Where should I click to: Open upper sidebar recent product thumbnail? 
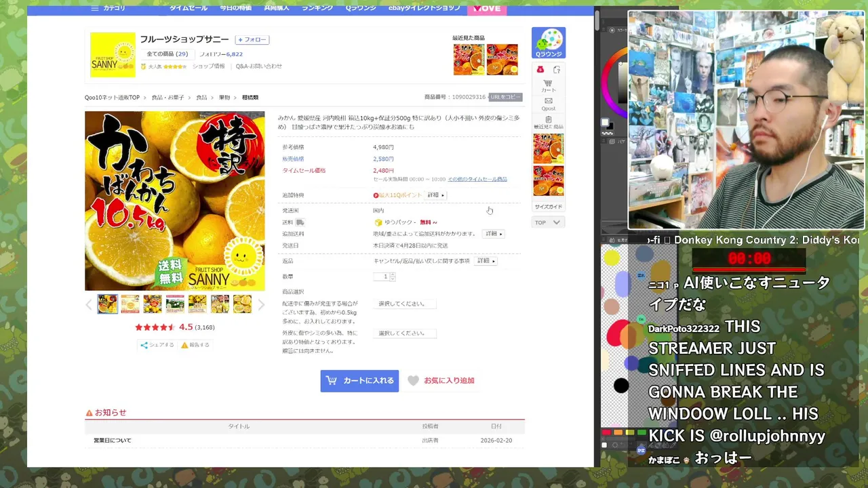(548, 148)
